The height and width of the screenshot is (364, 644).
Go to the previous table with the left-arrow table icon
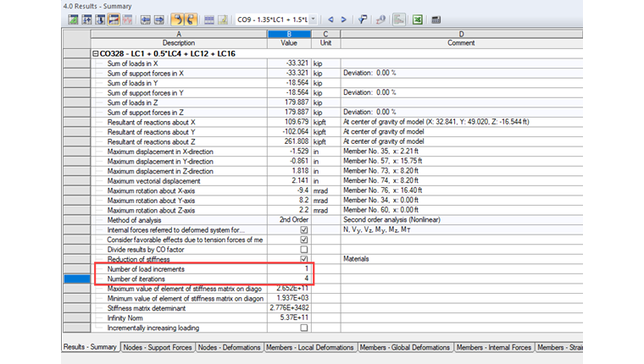pos(146,19)
